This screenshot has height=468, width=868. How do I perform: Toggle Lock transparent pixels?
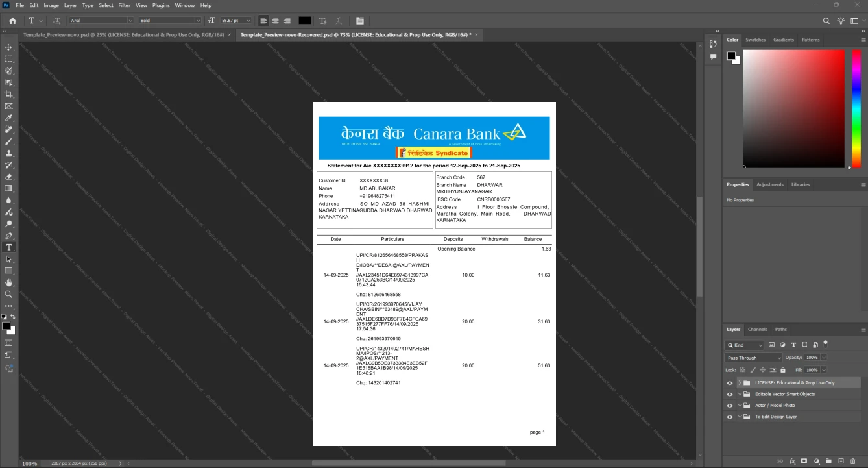tap(742, 370)
